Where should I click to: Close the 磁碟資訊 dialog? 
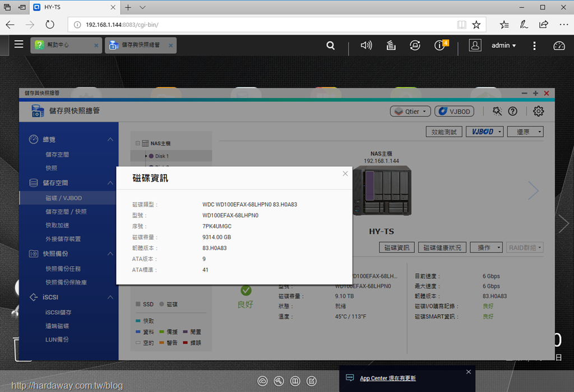[345, 174]
